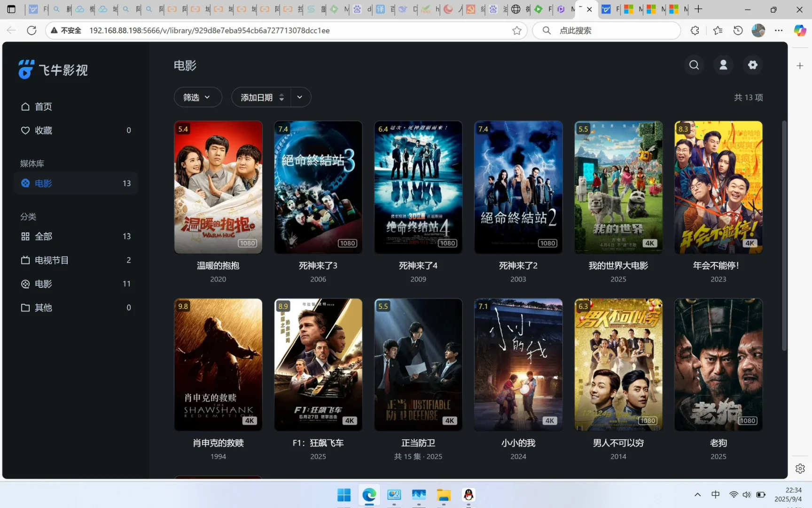The width and height of the screenshot is (812, 508).
Task: Switch to the Feishu browser tab
Action: coord(609,9)
